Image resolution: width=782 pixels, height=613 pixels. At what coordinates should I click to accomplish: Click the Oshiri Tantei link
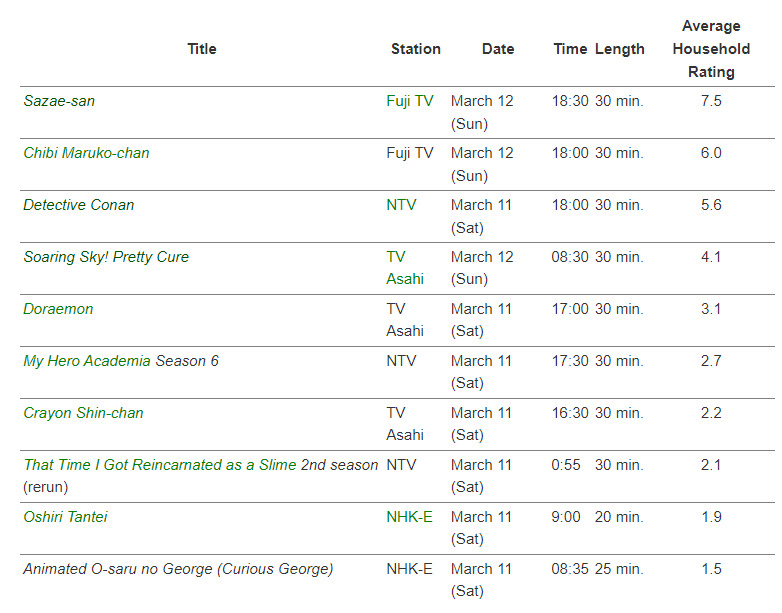tap(65, 517)
